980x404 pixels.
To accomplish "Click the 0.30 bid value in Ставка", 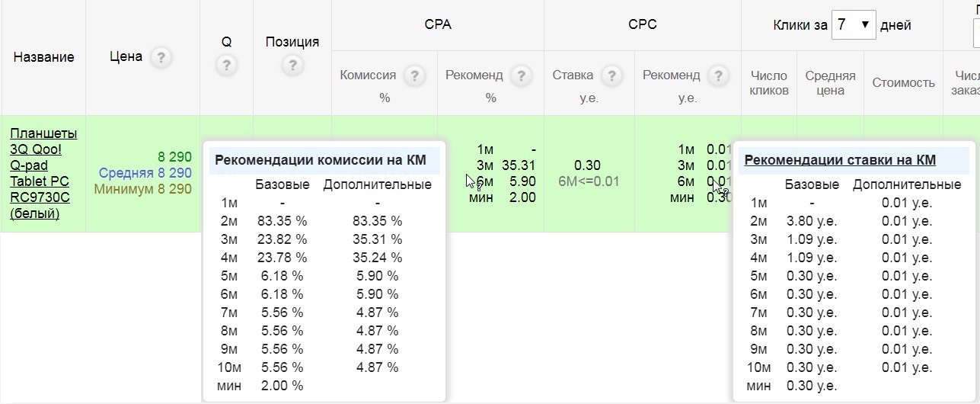I will point(588,165).
